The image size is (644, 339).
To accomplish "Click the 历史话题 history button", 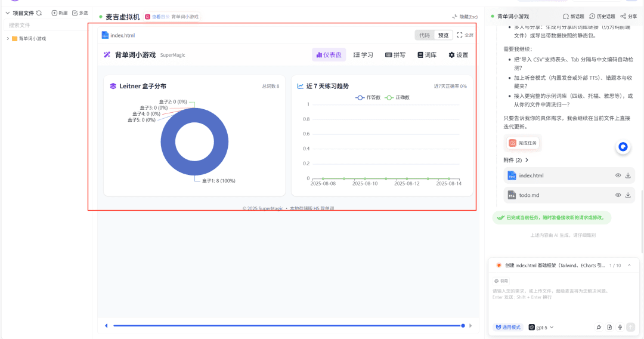I will click(x=601, y=17).
